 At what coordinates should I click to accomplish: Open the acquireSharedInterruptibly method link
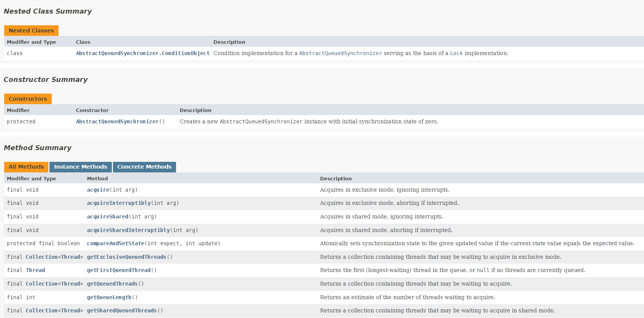coord(128,230)
